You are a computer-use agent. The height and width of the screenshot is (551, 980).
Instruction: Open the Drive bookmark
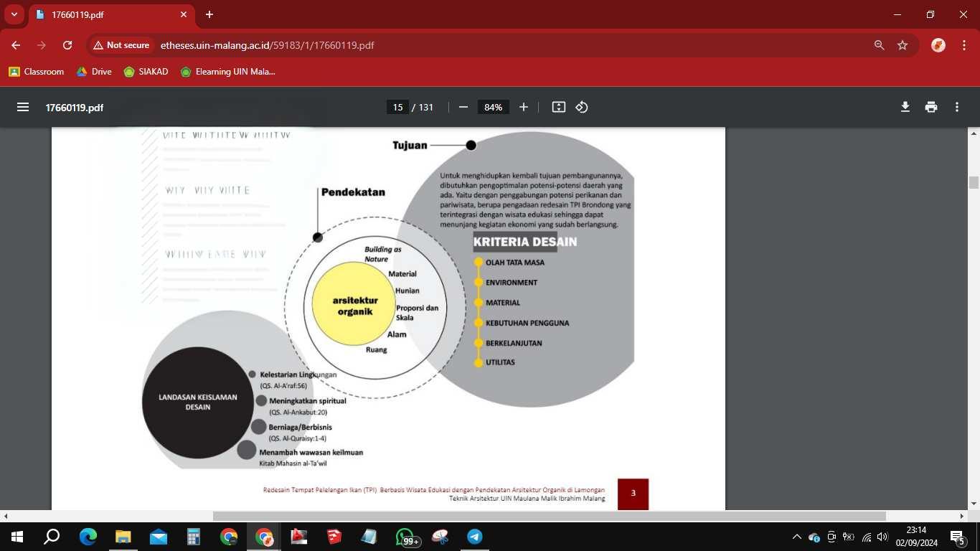coord(94,72)
